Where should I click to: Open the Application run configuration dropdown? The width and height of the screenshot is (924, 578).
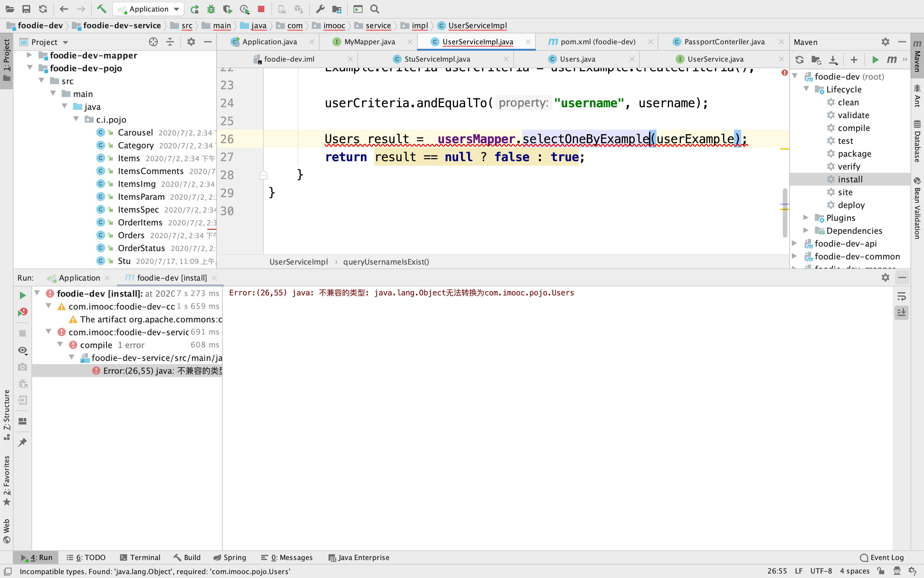149,9
